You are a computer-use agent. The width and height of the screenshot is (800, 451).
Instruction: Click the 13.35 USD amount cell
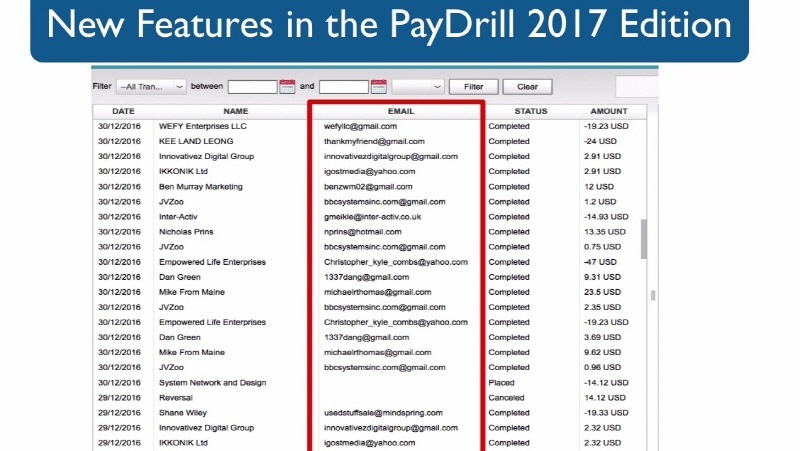[x=605, y=232]
